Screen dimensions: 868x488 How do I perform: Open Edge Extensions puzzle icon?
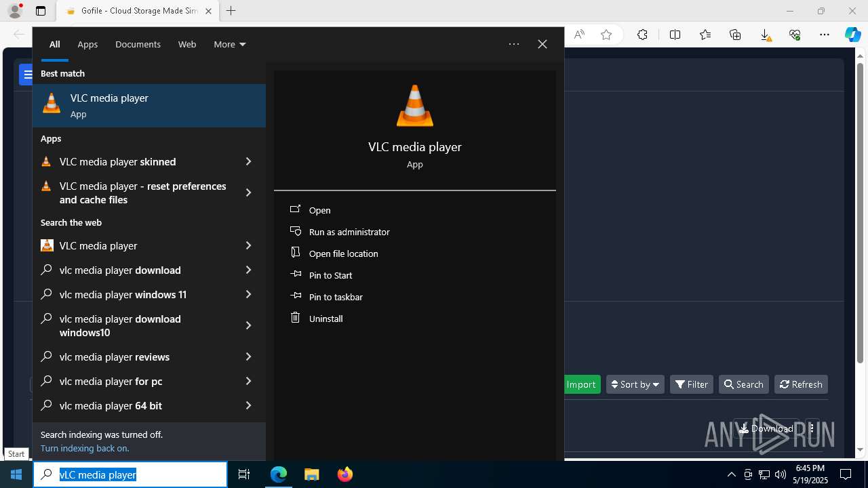coord(642,35)
